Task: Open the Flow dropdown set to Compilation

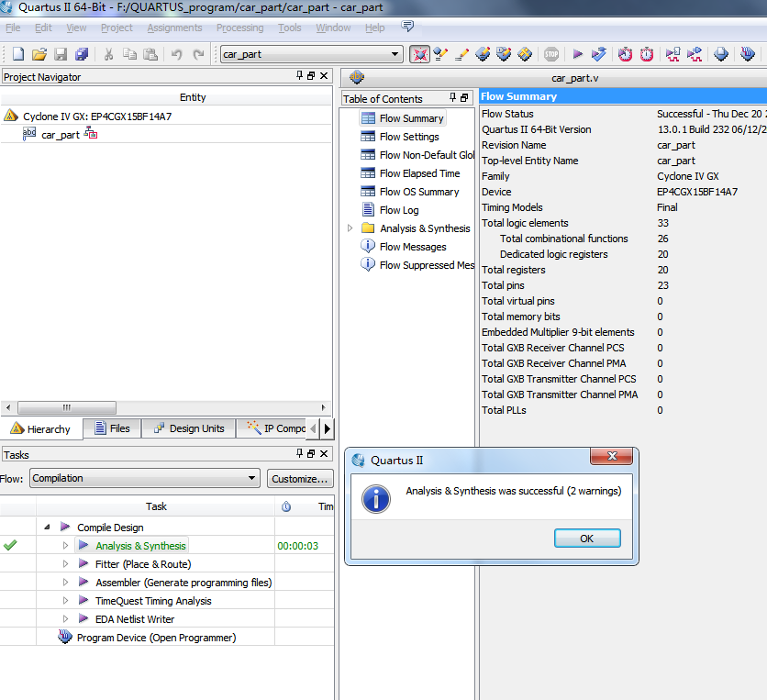Action: click(x=144, y=479)
